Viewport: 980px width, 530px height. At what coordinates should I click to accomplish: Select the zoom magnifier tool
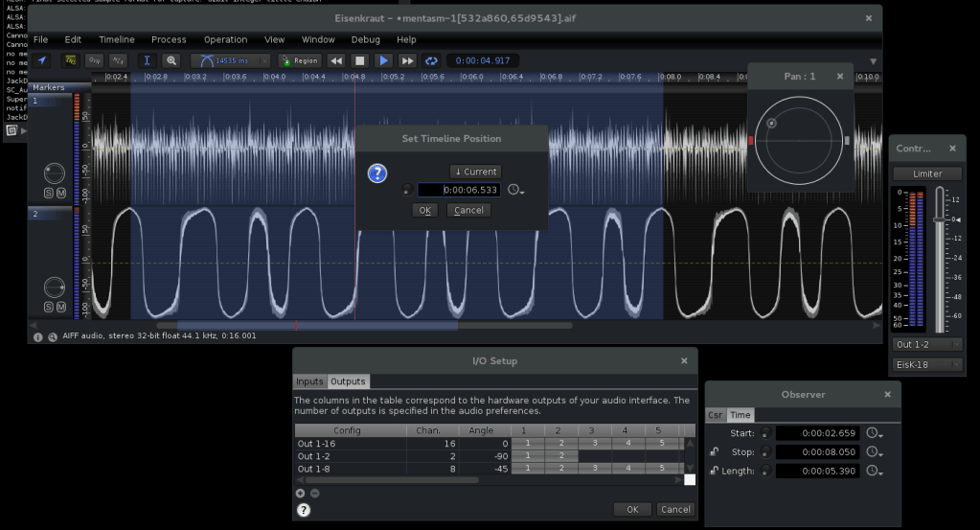pyautogui.click(x=172, y=60)
